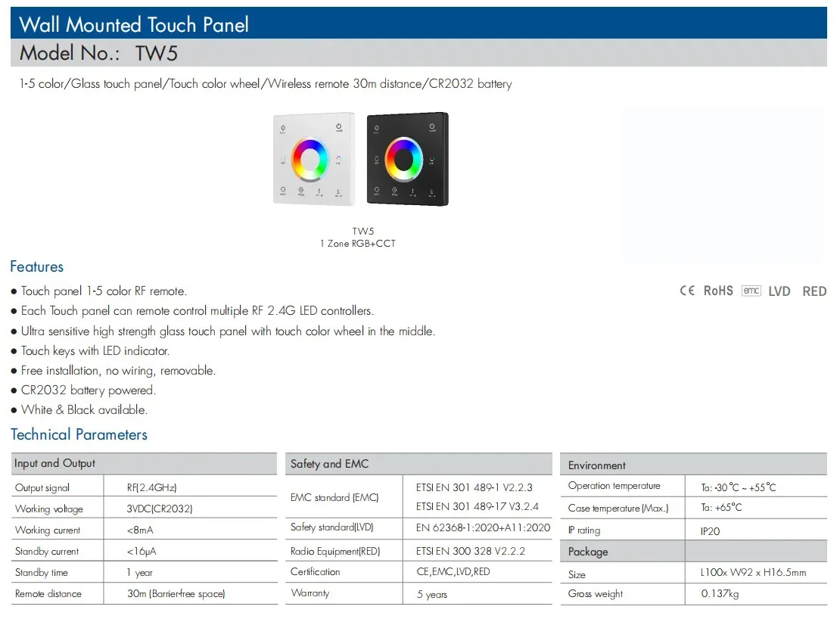Expand the Input and Output section header

pos(57,463)
